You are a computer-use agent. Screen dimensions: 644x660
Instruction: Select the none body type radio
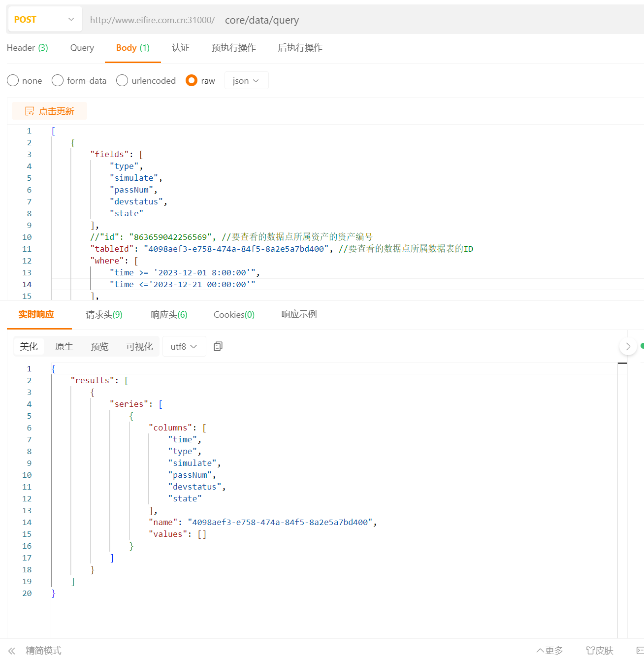[13, 80]
